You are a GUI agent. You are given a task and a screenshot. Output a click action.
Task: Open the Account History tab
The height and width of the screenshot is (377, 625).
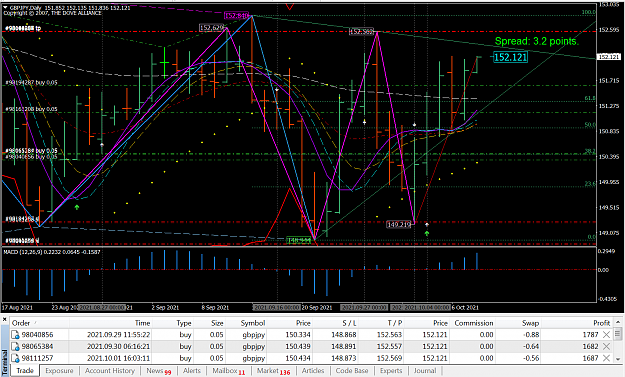(110, 371)
